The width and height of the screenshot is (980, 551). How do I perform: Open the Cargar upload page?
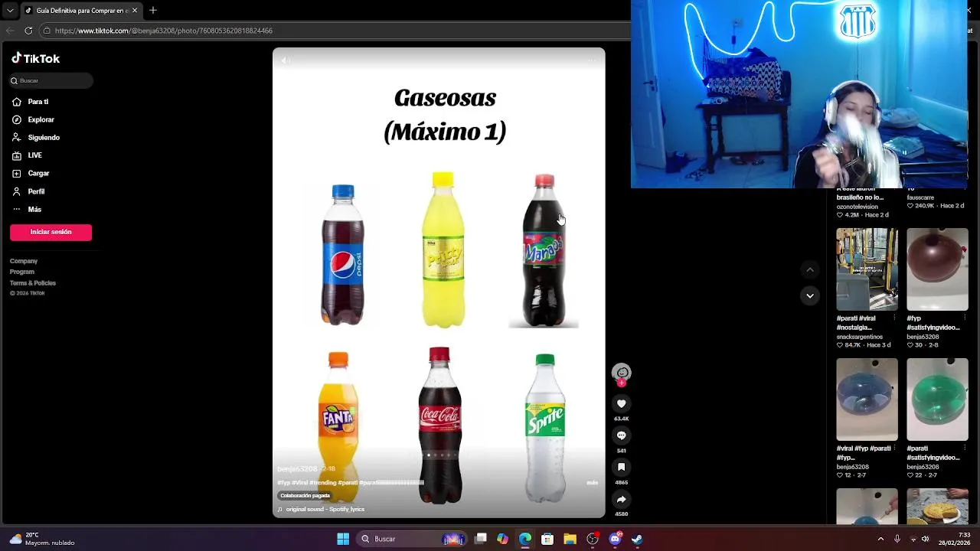click(31, 174)
